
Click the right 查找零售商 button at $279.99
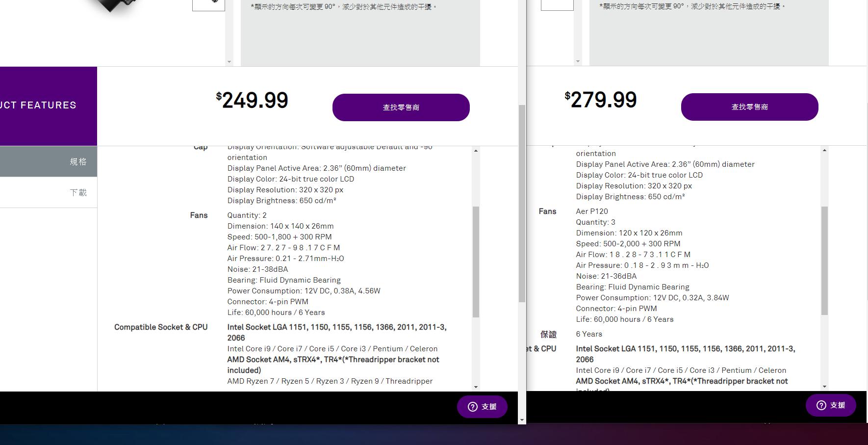[749, 107]
